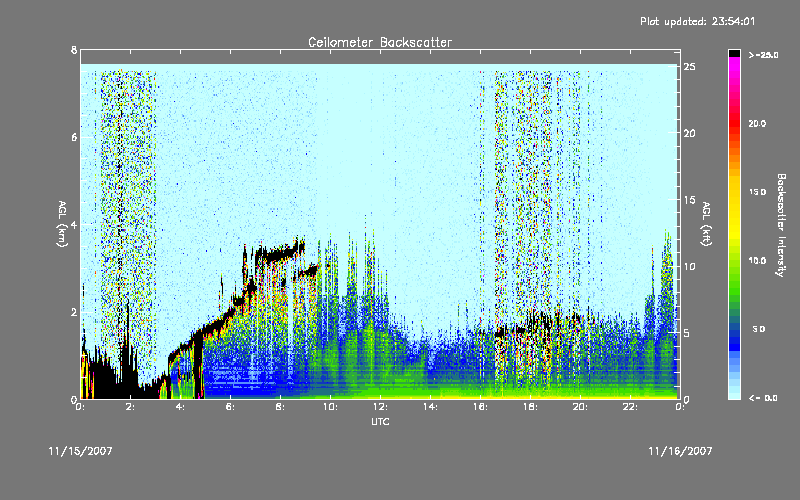Click the end date 11/16/2007 label
The width and height of the screenshot is (800, 500).
[680, 451]
